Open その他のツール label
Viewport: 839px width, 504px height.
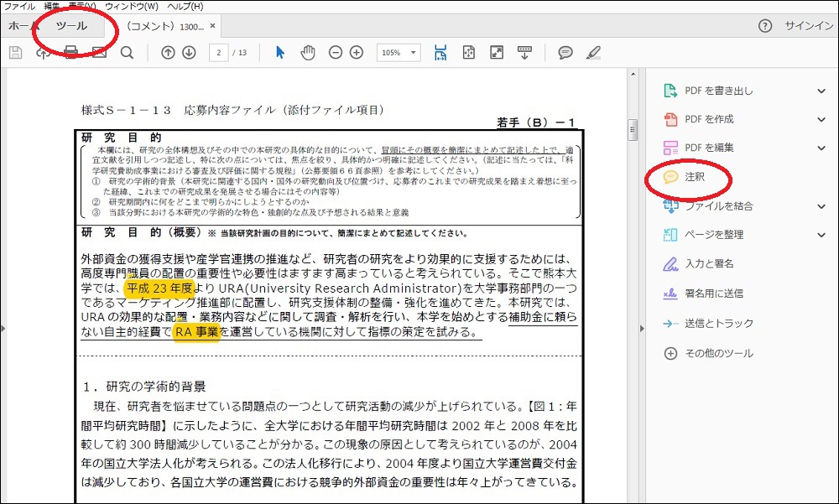pyautogui.click(x=719, y=353)
